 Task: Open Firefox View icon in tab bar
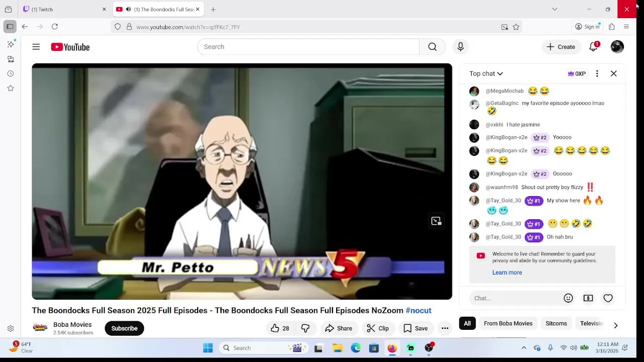[8, 9]
